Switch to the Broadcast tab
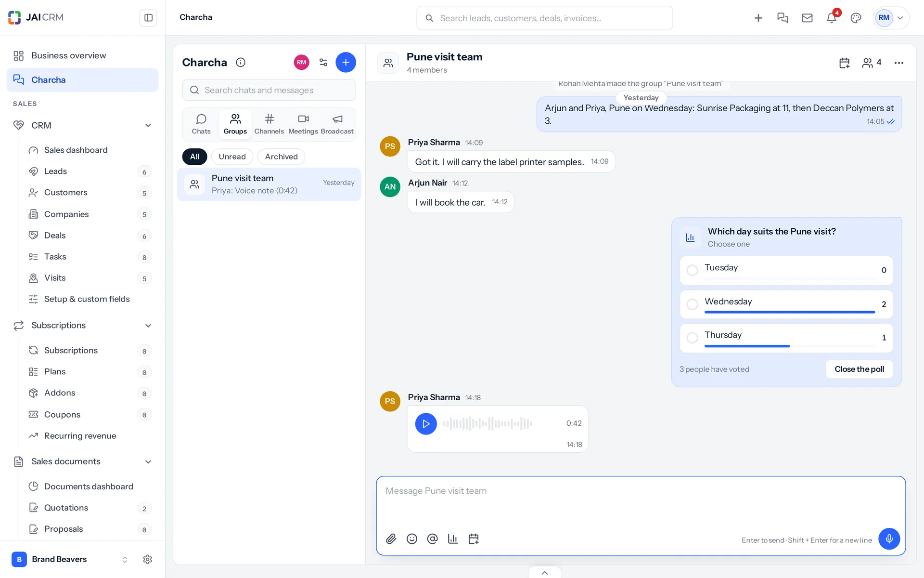The image size is (924, 578). [337, 124]
